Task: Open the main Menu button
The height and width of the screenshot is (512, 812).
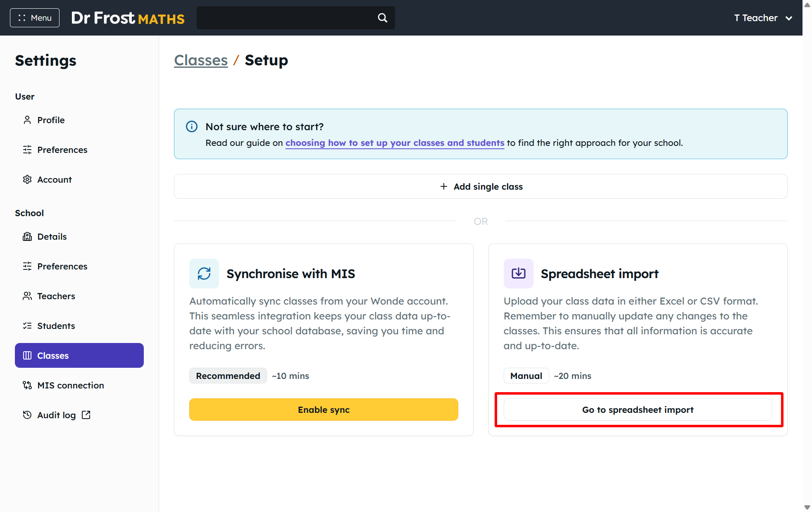Action: point(35,18)
